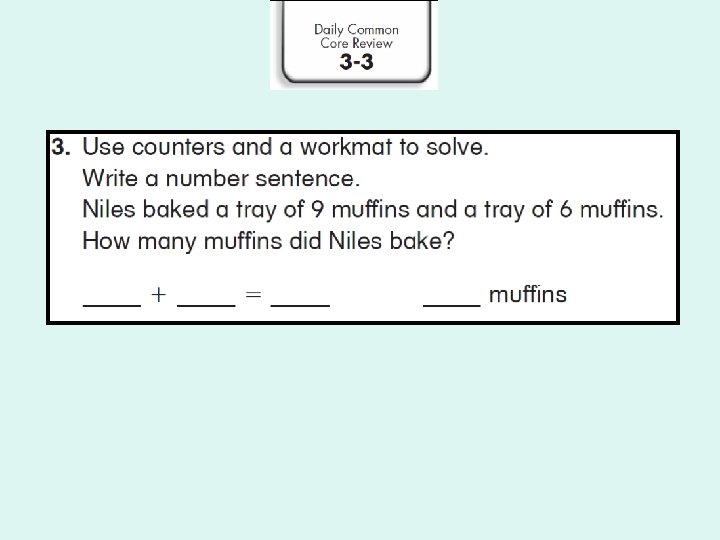Click the Daily Common Core Review badge

(354, 45)
